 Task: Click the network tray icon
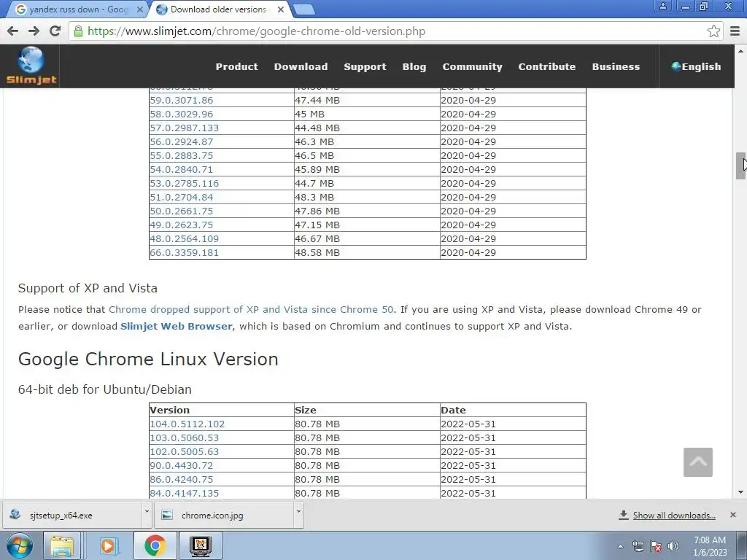tap(638, 546)
